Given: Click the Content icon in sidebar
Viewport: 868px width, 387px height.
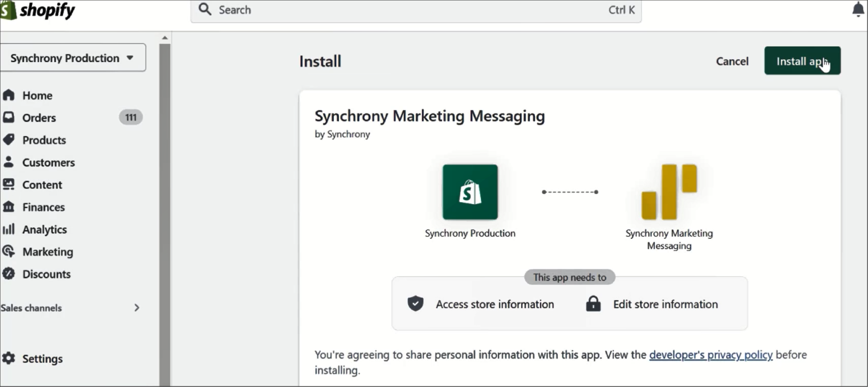Looking at the screenshot, I should pos(9,184).
